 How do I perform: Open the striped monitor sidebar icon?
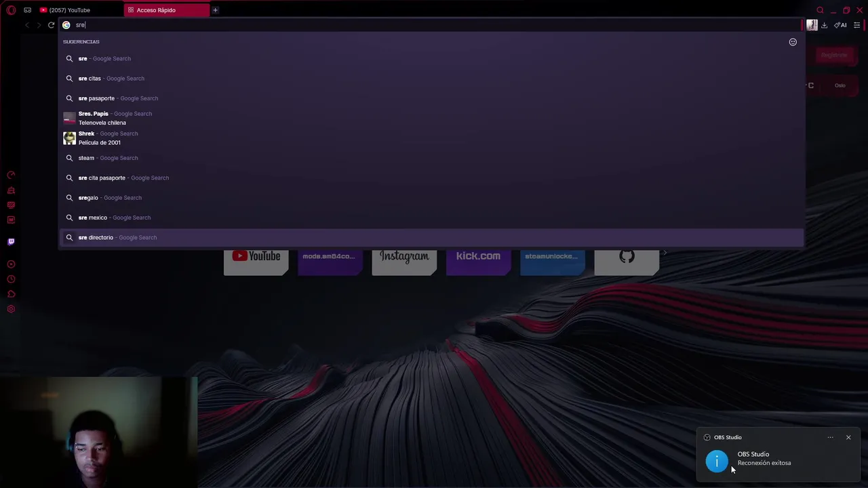pyautogui.click(x=11, y=205)
